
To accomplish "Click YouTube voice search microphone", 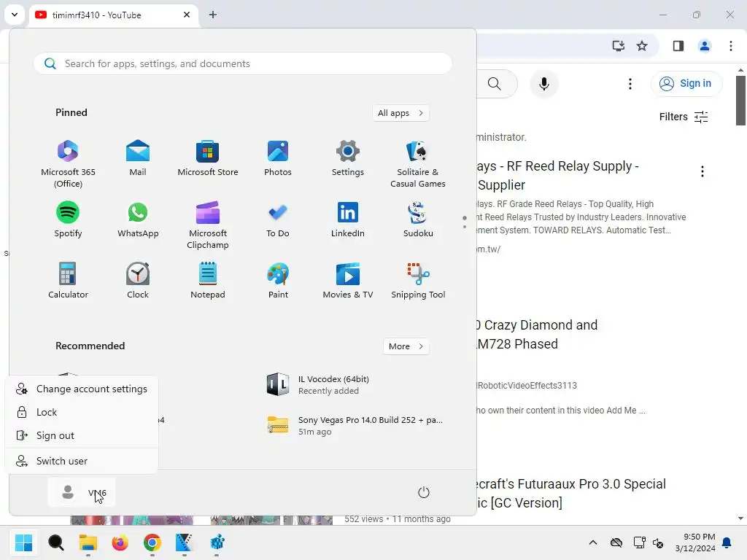I will [543, 84].
